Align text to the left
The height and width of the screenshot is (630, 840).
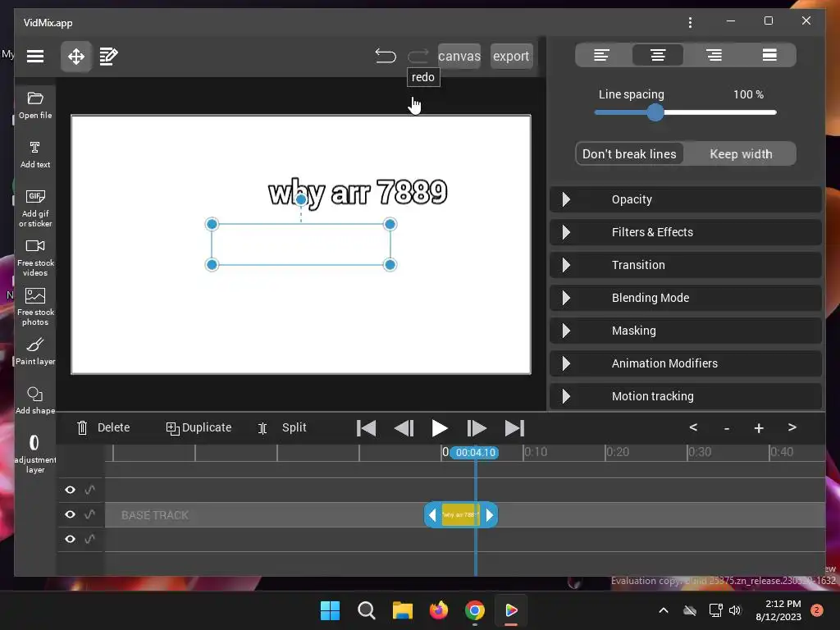point(601,55)
